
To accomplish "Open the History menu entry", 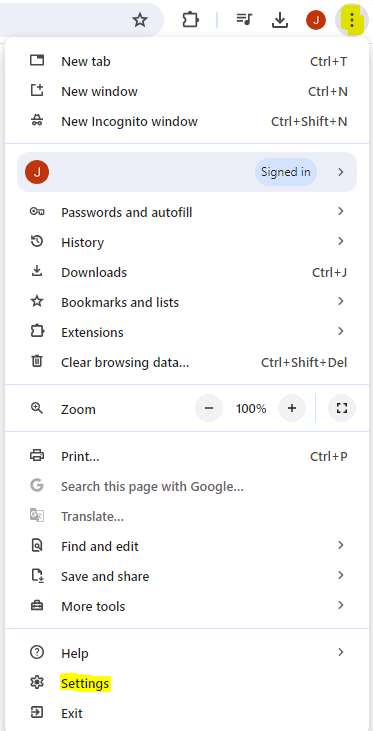I will click(x=186, y=242).
